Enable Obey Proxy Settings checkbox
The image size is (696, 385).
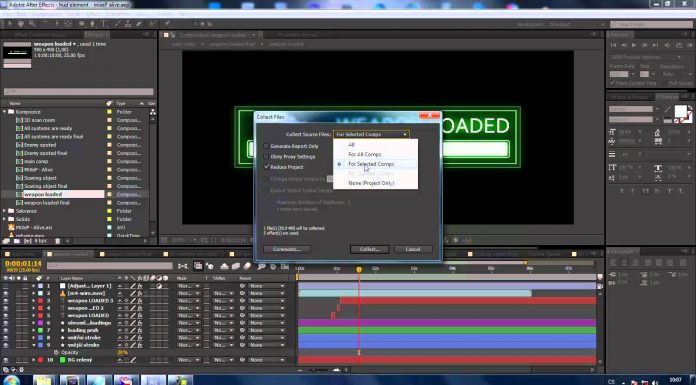pos(266,157)
